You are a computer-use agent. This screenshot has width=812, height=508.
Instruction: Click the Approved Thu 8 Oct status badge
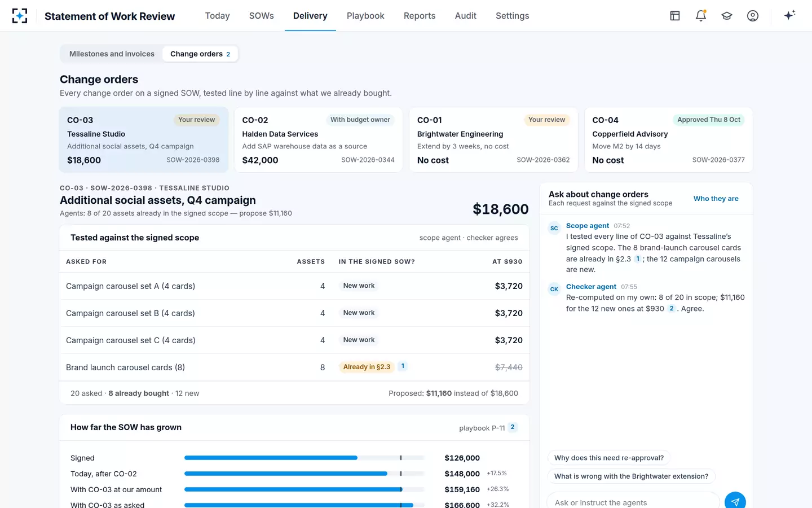(x=709, y=120)
